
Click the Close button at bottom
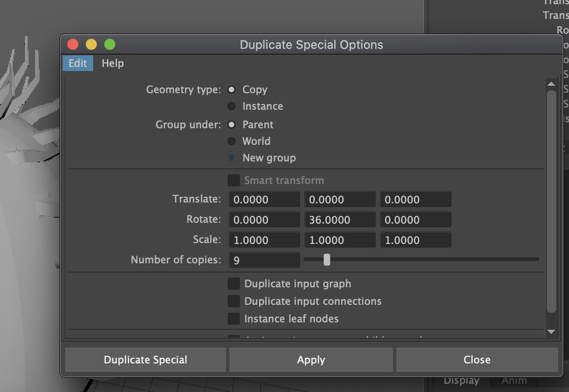point(477,360)
